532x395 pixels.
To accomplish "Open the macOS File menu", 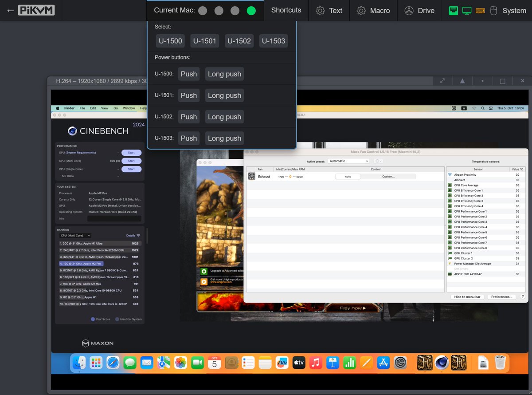I will [82, 108].
